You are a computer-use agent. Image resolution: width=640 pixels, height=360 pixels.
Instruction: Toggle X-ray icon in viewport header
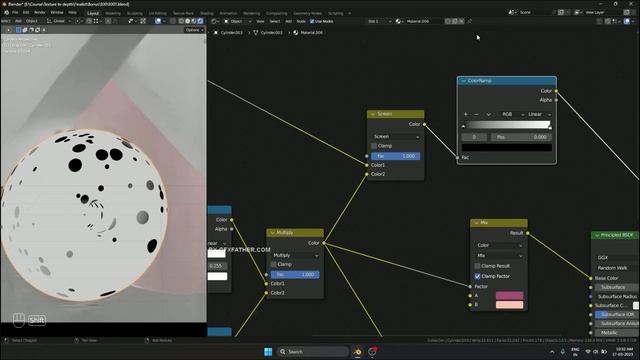pos(173,21)
